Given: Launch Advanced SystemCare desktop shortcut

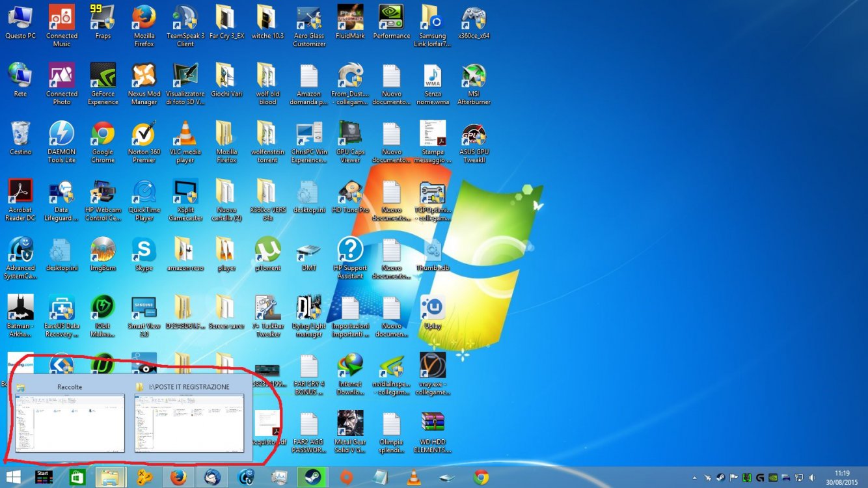Looking at the screenshot, I should pos(20,258).
